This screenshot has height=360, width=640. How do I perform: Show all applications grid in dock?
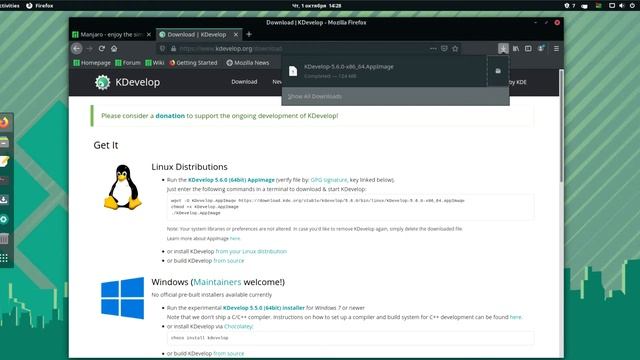pos(4,258)
